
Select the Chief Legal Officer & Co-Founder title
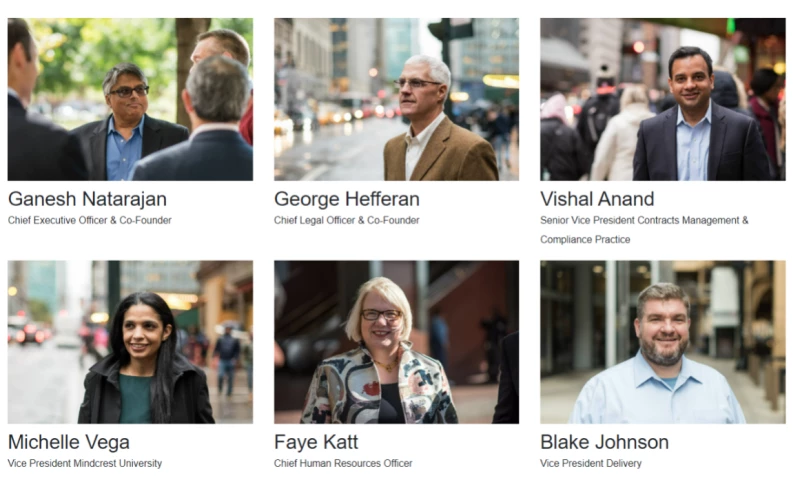pos(347,220)
